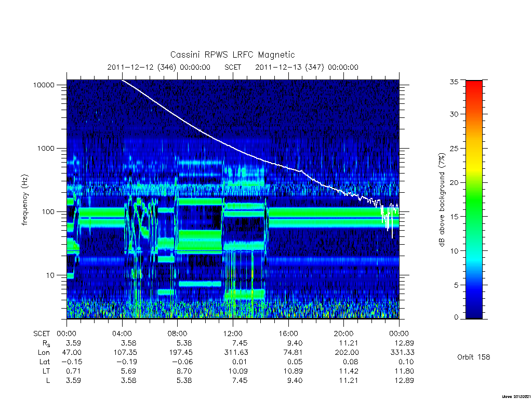The image size is (532, 399).
Task: Click the 'Lat' row label
Action: [x=45, y=362]
